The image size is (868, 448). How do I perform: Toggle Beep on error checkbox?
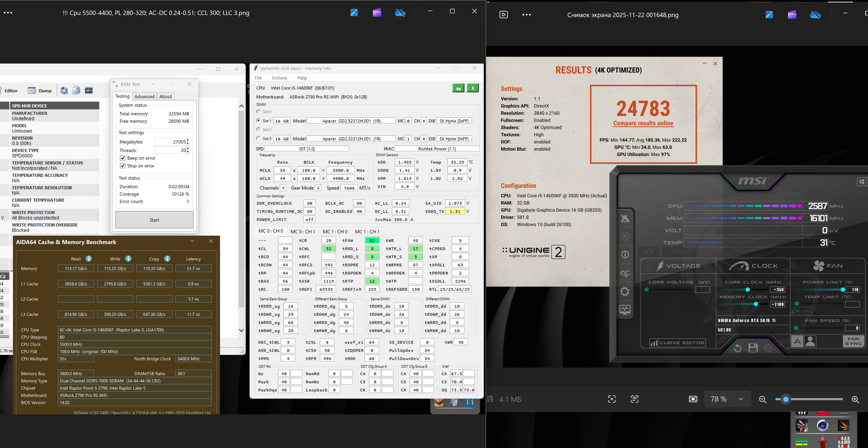point(123,158)
